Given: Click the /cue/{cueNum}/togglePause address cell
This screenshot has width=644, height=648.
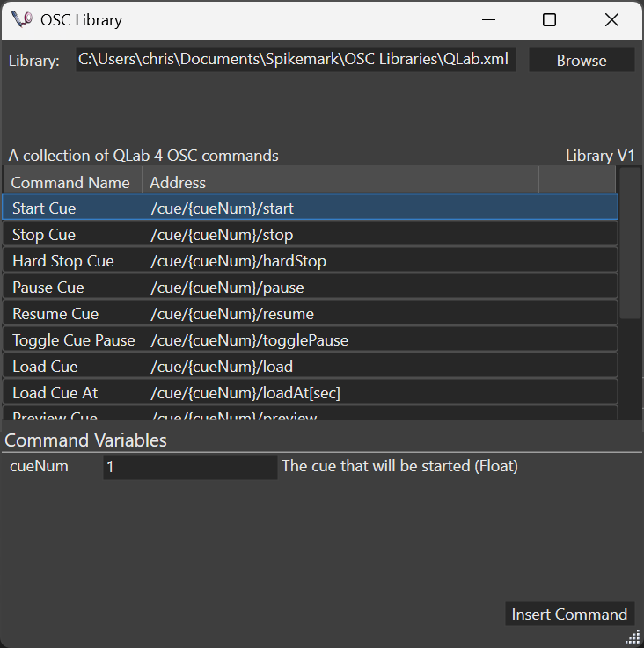Looking at the screenshot, I should [249, 340].
